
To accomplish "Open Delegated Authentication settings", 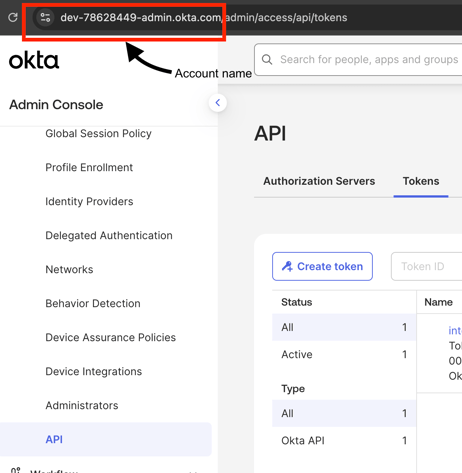I will pyautogui.click(x=109, y=235).
